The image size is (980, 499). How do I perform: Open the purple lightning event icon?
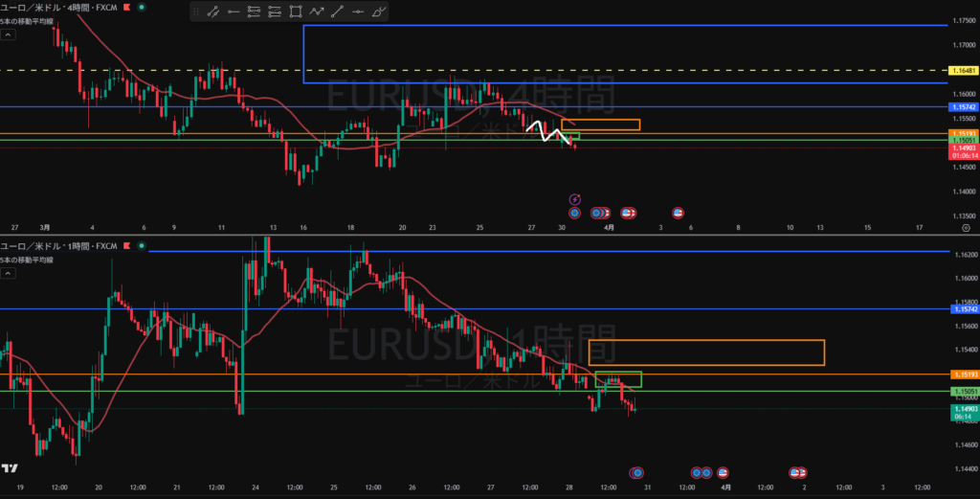[574, 199]
